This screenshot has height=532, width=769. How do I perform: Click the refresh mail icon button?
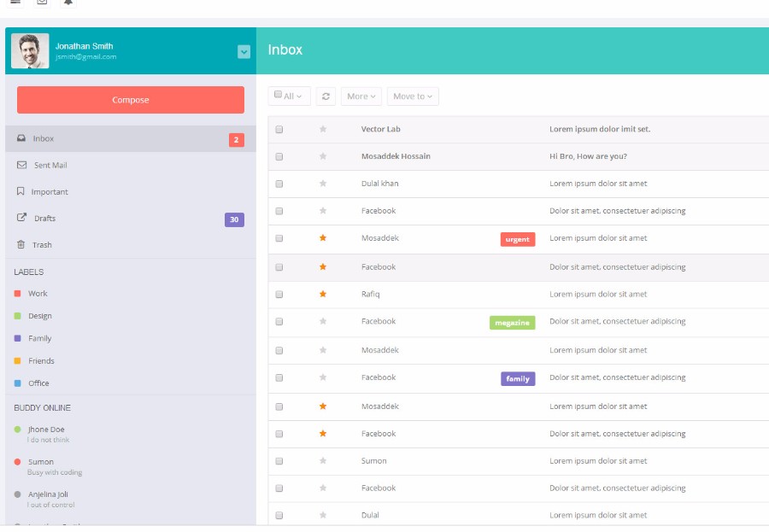[326, 96]
